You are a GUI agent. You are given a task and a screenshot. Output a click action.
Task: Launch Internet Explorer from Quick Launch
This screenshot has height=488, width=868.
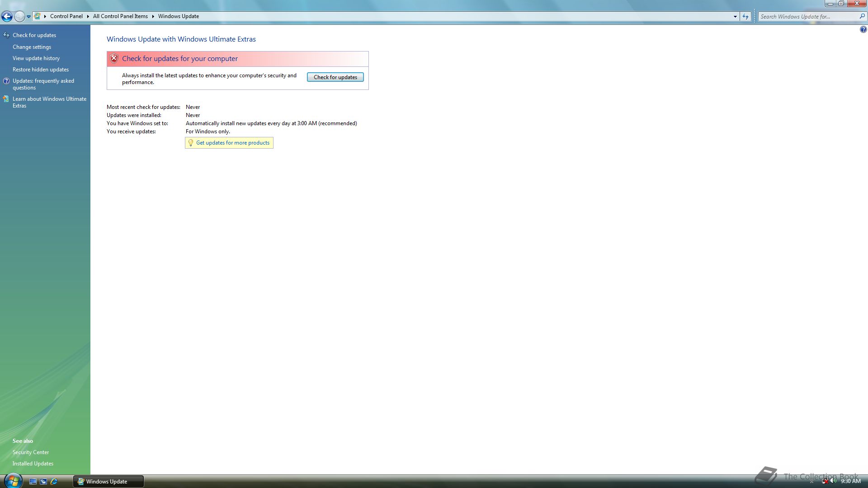(54, 482)
